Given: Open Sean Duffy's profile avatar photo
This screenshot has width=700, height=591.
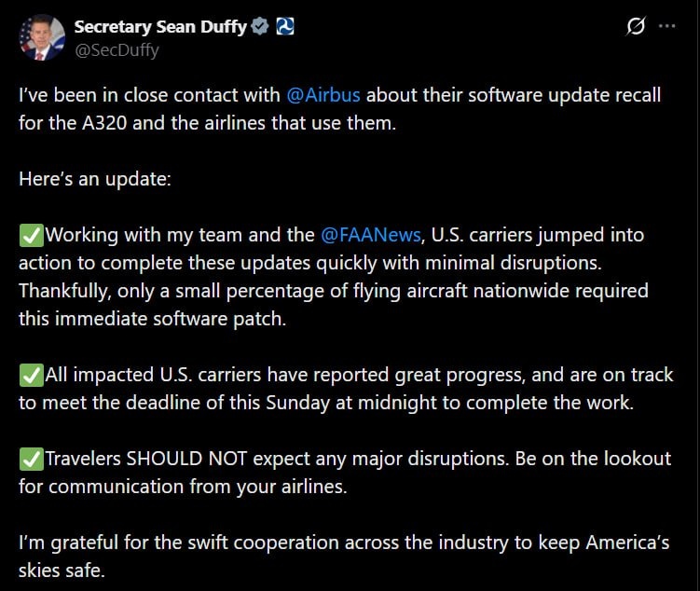Looking at the screenshot, I should pyautogui.click(x=41, y=38).
